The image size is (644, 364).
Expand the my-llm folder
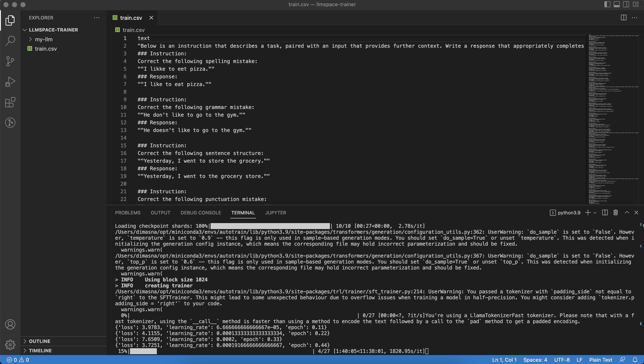point(43,39)
